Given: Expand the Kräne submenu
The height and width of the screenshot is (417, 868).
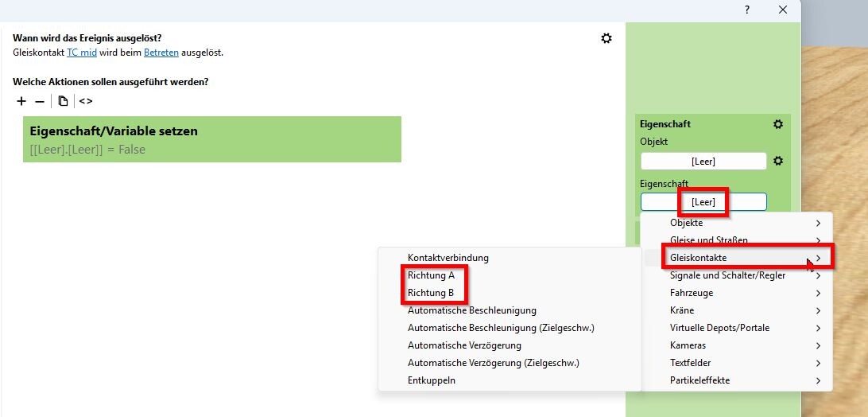Looking at the screenshot, I should click(737, 310).
